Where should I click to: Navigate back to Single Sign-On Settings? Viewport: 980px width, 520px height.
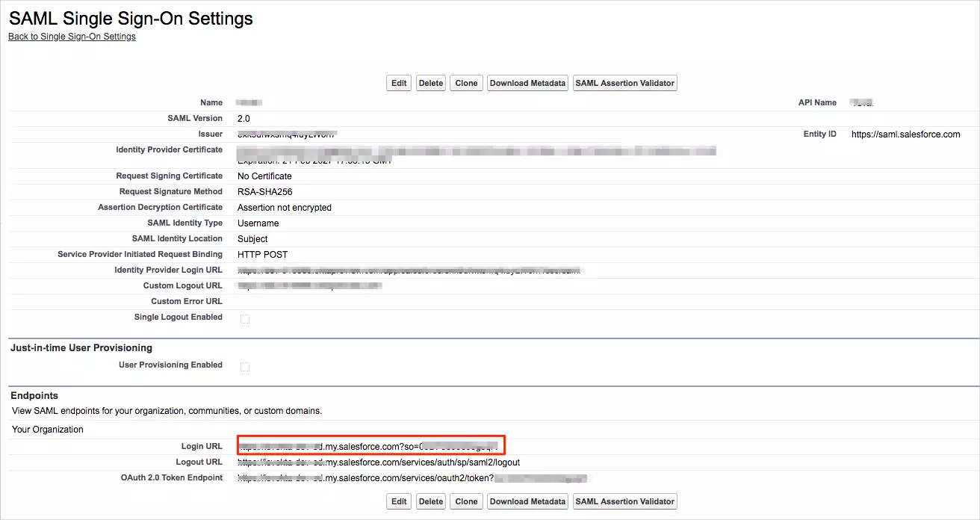click(72, 36)
